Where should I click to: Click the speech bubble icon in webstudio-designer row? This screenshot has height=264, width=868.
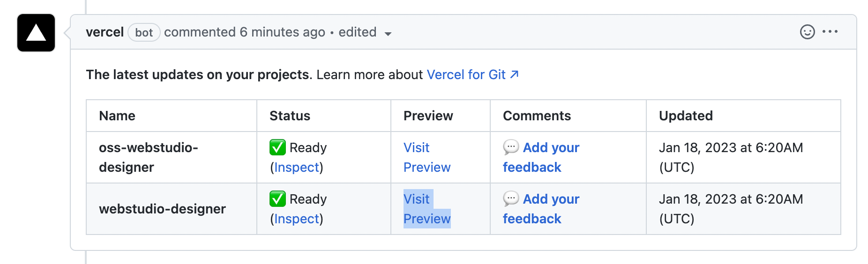coord(511,198)
